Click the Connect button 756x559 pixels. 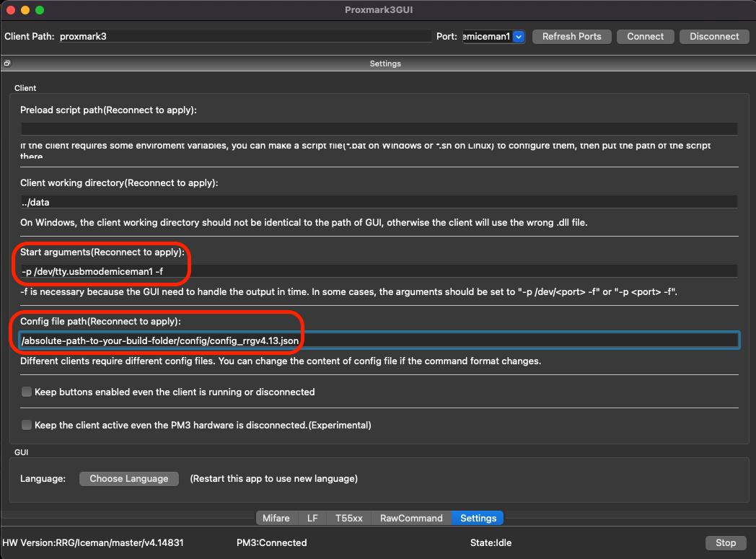coord(645,37)
